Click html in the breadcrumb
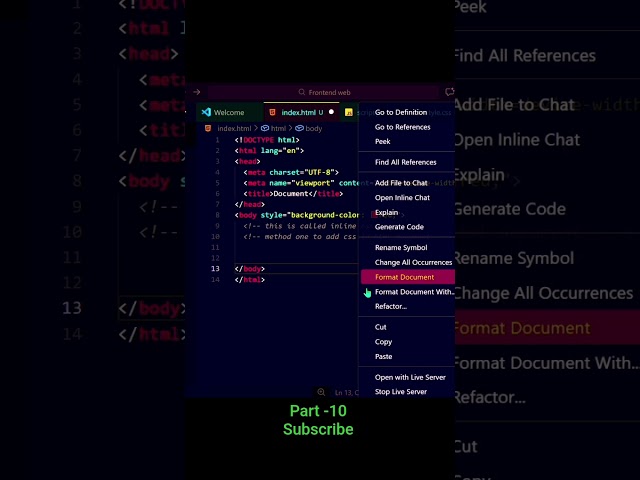Screen dimensions: 640x480 coord(278,128)
